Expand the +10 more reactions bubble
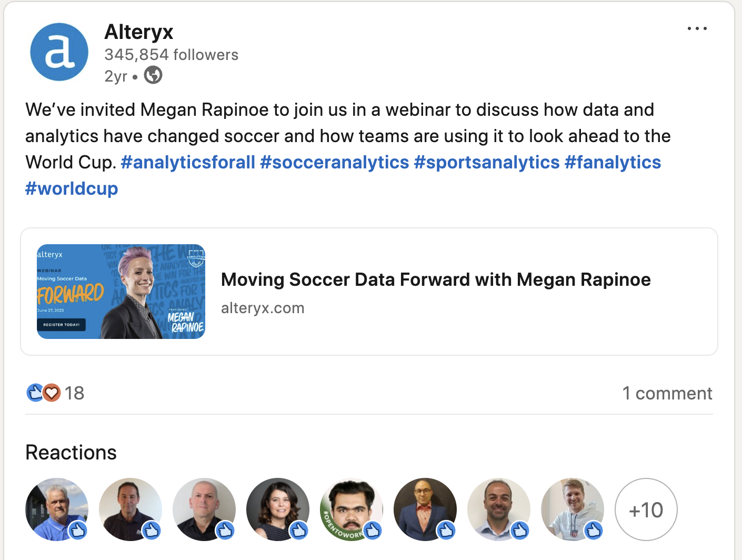This screenshot has height=560, width=742. [x=646, y=509]
